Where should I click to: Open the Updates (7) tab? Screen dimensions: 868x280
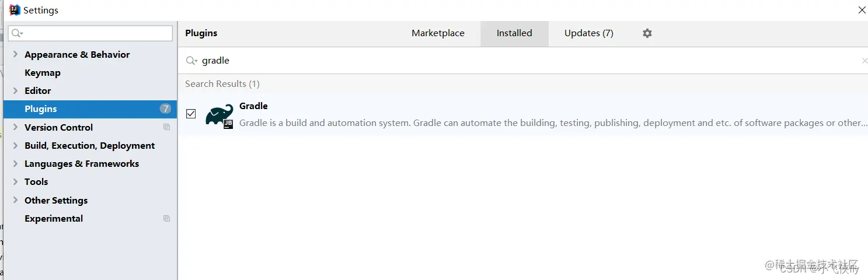588,33
